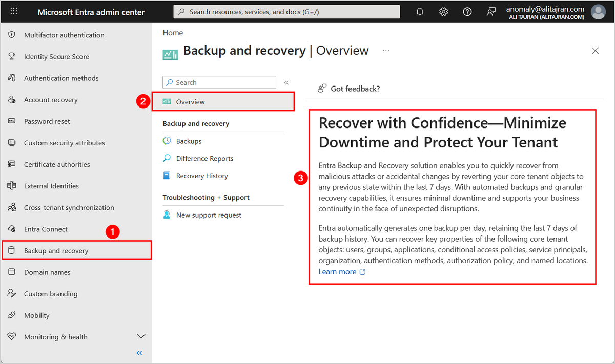Click the Custom branding icon
Viewport: 615px width, 364px height.
pos(12,294)
